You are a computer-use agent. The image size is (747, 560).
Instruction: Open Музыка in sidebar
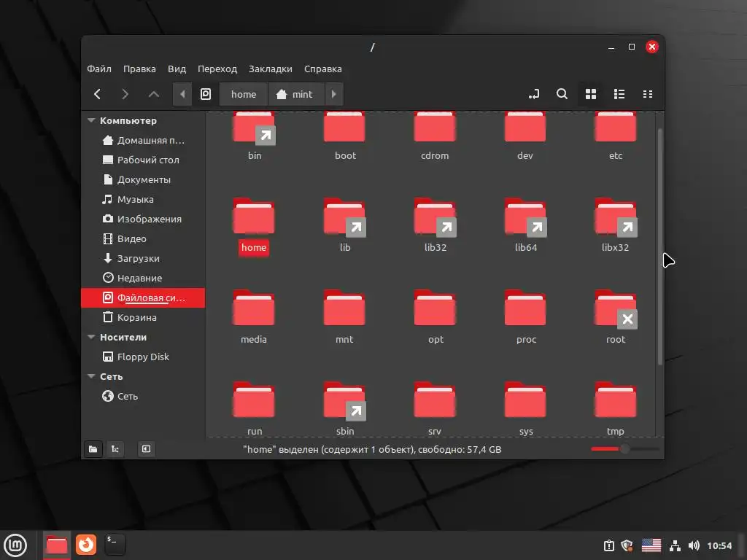coord(143,200)
